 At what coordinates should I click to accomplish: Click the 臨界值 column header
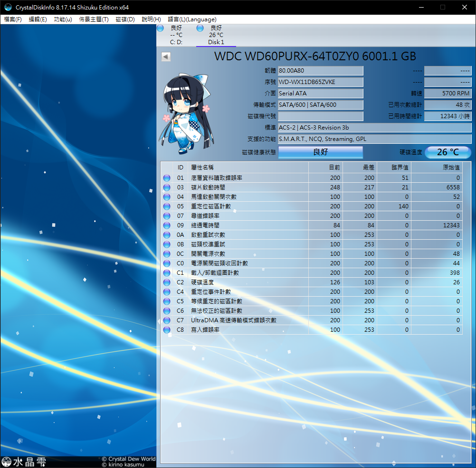[x=394, y=168]
